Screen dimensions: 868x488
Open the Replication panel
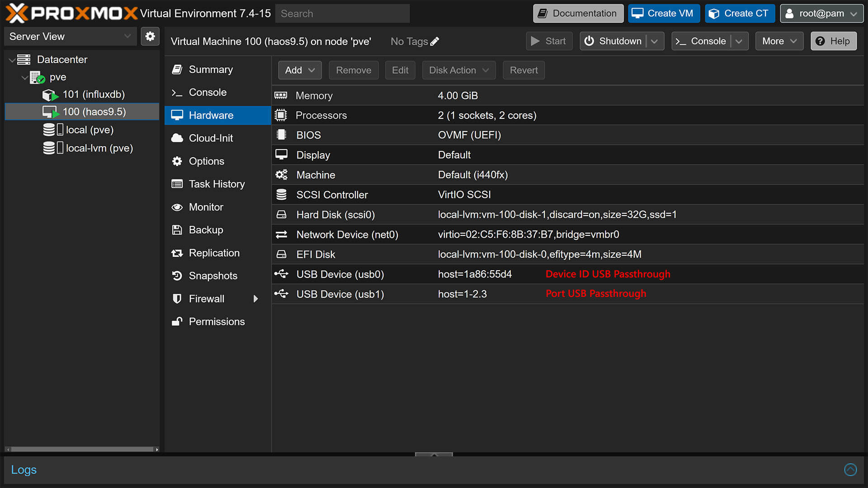[214, 253]
